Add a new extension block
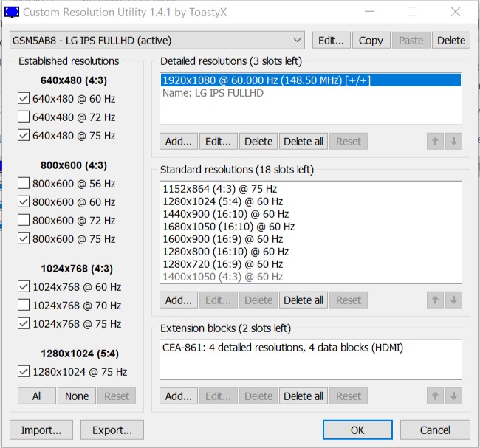480x448 pixels. 178,396
